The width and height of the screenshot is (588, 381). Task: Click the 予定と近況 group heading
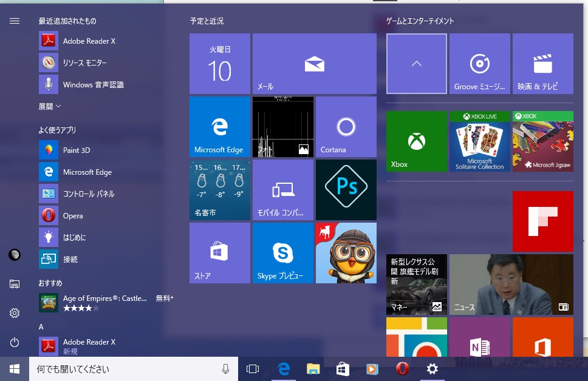[x=207, y=21]
